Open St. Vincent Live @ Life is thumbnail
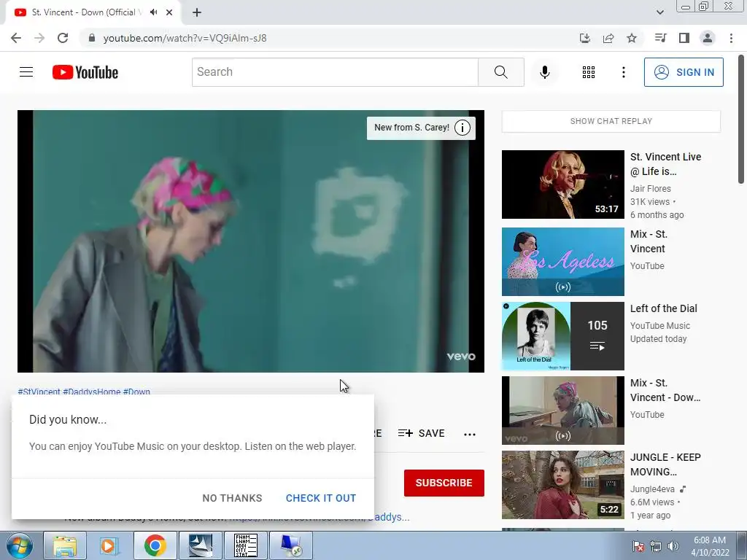This screenshot has width=747, height=560. point(562,184)
